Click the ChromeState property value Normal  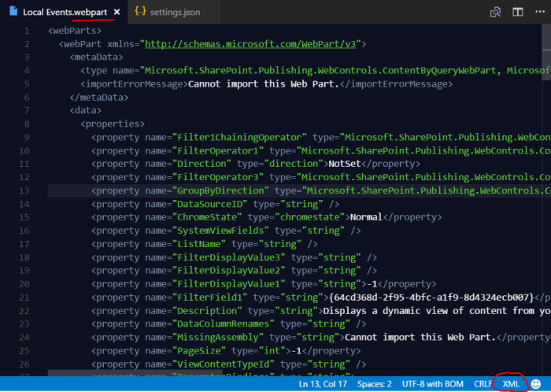click(368, 217)
